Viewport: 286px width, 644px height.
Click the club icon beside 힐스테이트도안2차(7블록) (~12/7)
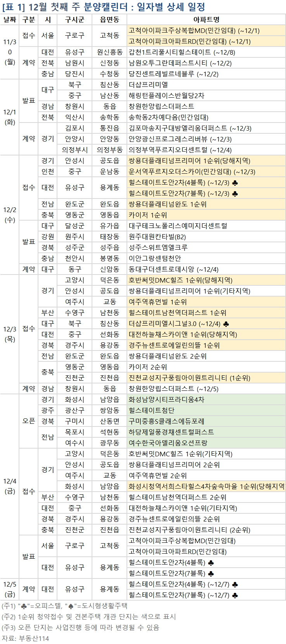pyautogui.click(x=235, y=595)
